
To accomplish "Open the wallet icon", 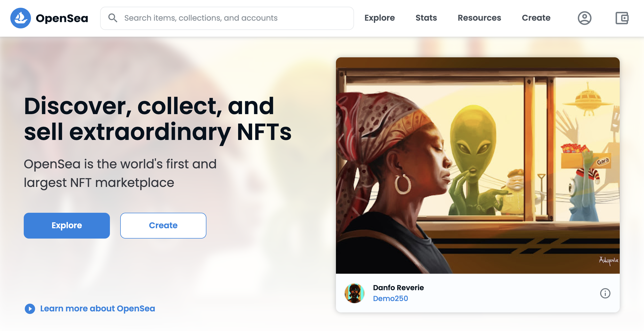I will point(622,18).
